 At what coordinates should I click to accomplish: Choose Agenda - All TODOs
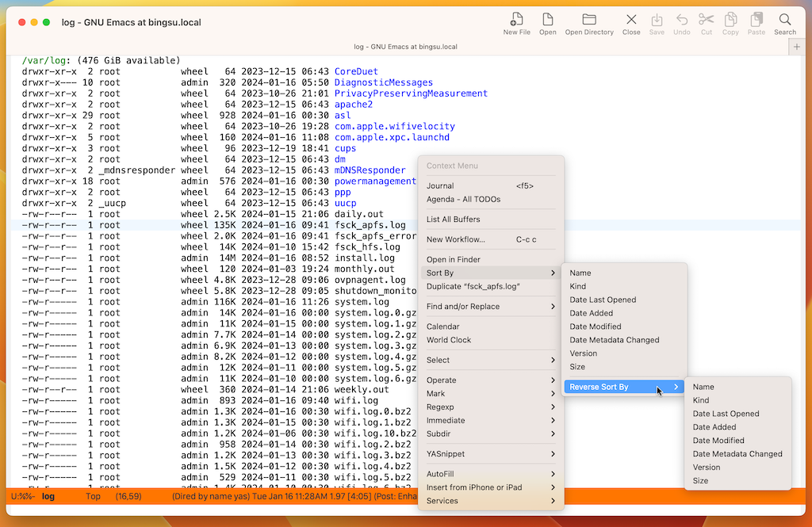(490, 199)
